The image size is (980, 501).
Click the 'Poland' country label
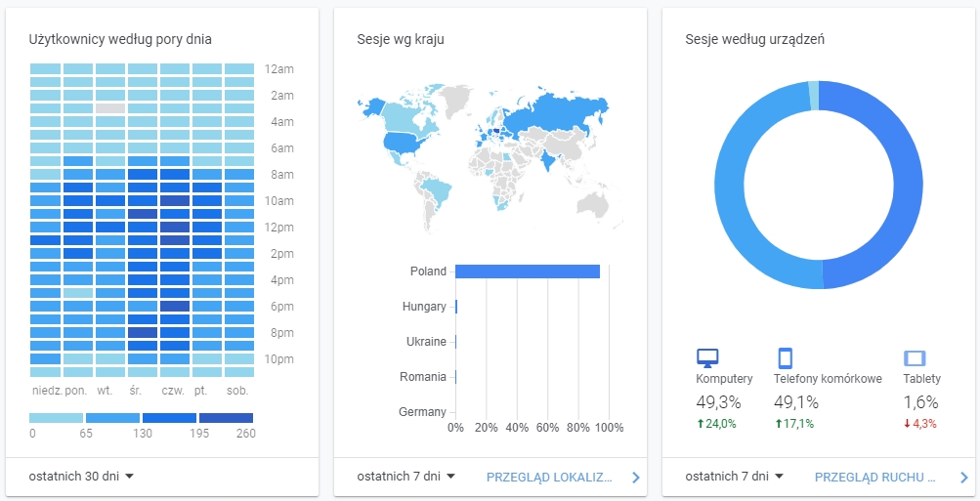tap(428, 271)
